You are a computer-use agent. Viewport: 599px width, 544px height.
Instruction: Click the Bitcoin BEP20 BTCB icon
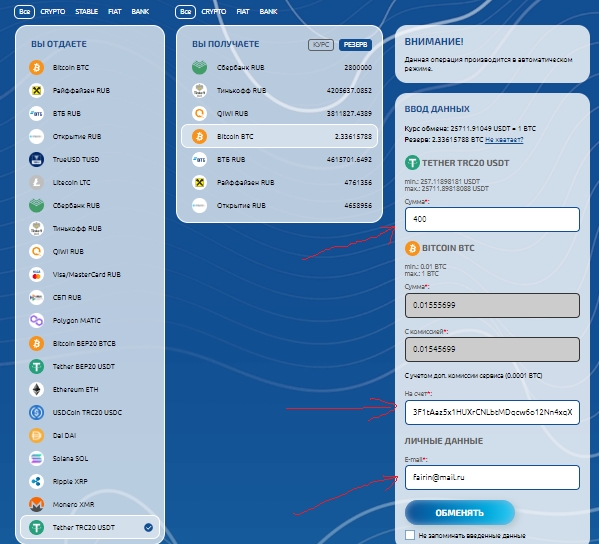[x=37, y=343]
